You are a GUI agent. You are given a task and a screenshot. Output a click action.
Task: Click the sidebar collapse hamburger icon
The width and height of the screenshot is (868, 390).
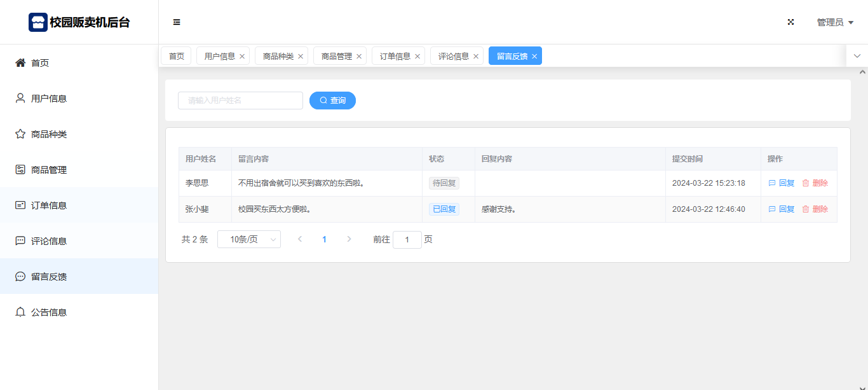pos(177,22)
